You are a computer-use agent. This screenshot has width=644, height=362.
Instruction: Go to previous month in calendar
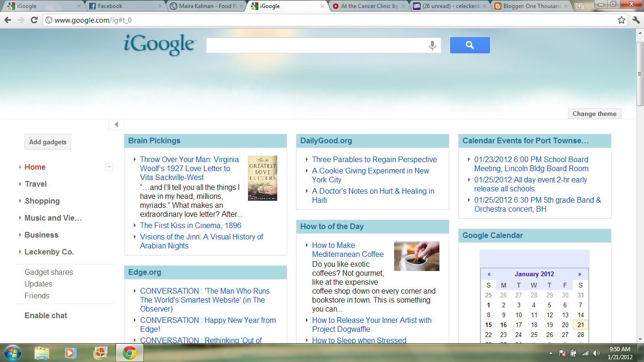[x=489, y=274]
